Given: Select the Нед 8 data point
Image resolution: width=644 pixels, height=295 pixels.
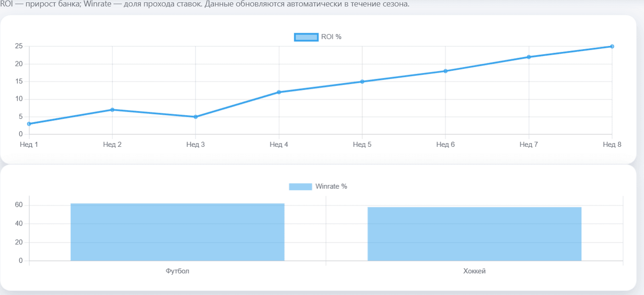Looking at the screenshot, I should [612, 46].
